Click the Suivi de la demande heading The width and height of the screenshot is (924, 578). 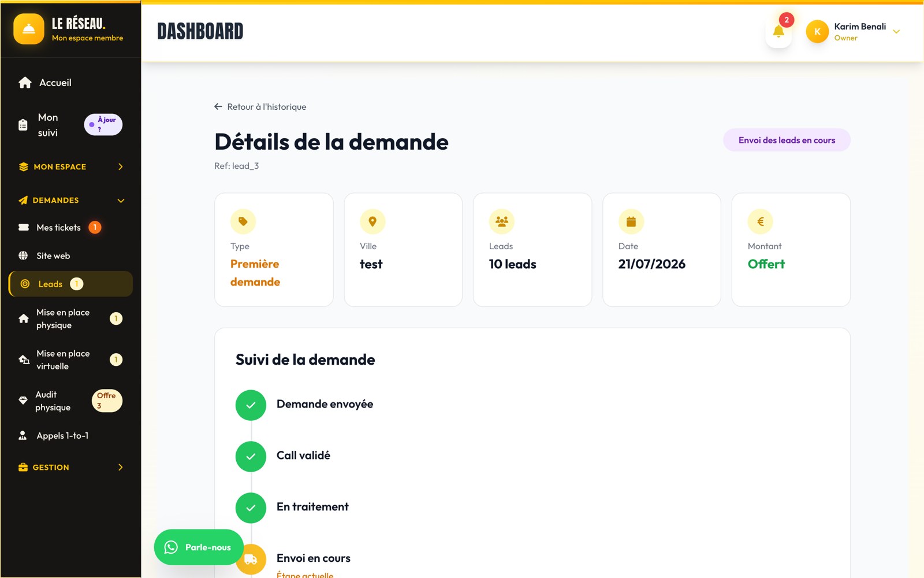[305, 360]
